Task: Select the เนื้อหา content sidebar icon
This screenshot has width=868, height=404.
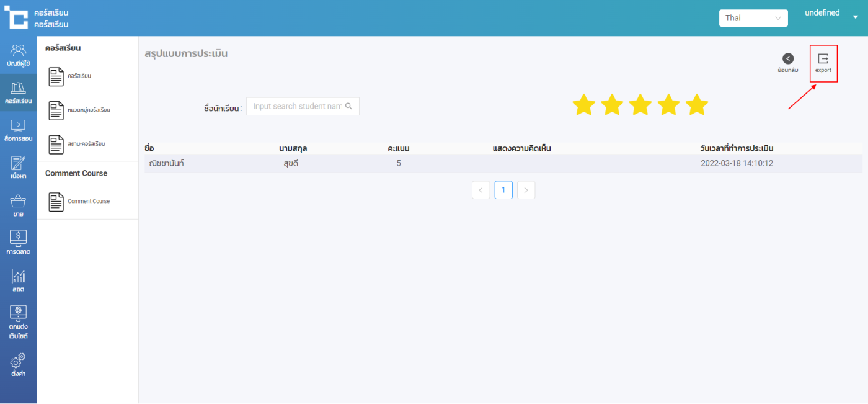Action: (18, 164)
